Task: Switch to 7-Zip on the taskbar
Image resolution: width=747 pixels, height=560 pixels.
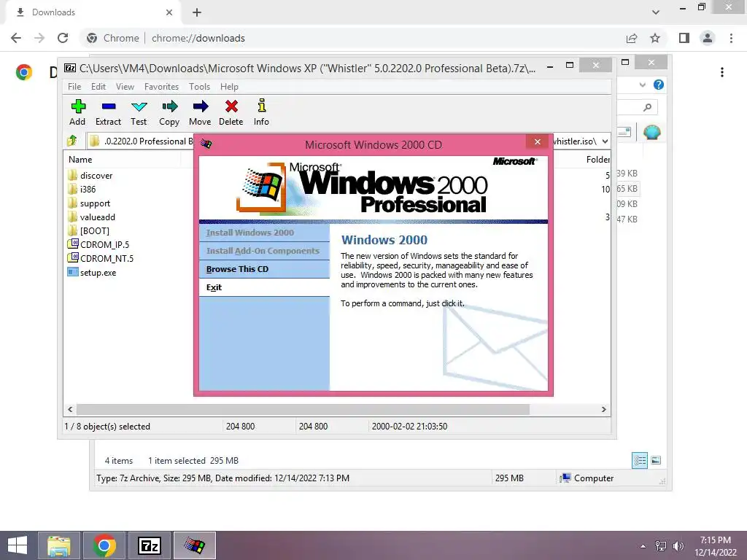Action: (x=149, y=545)
